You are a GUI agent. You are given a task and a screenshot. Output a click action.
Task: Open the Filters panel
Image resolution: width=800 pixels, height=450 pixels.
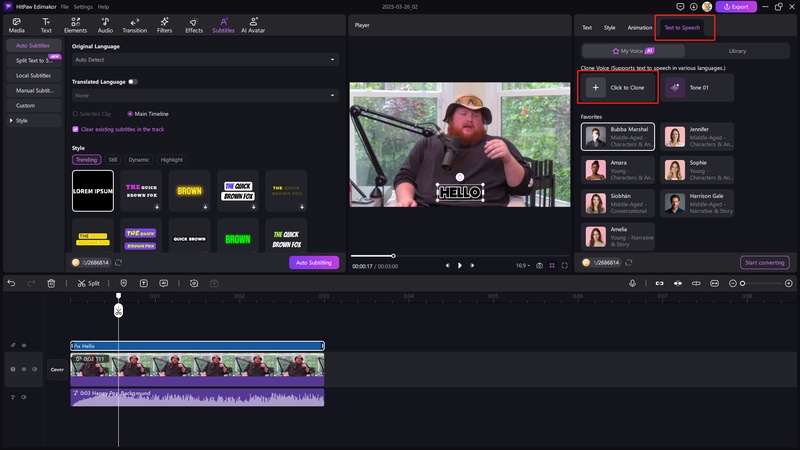point(164,25)
